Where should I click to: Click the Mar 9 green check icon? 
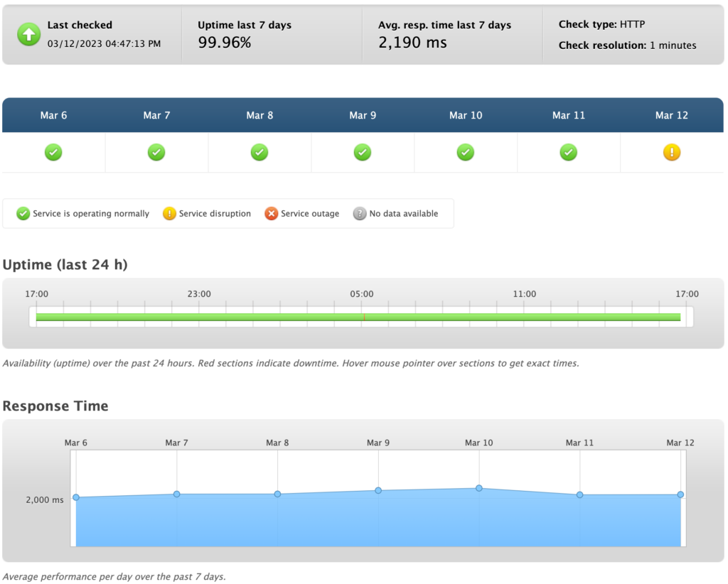[363, 152]
